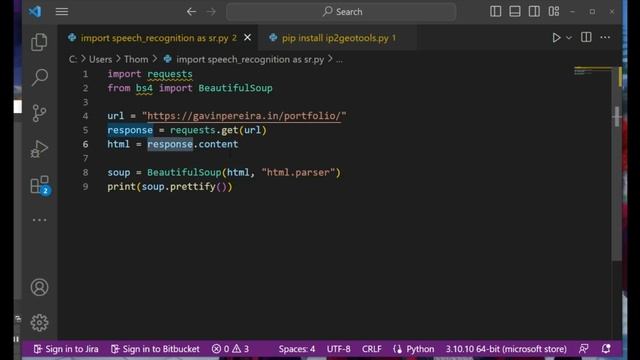Expand the breadcrumb ellipsis symbol segment
This screenshot has height=360, width=640.
click(x=339, y=60)
